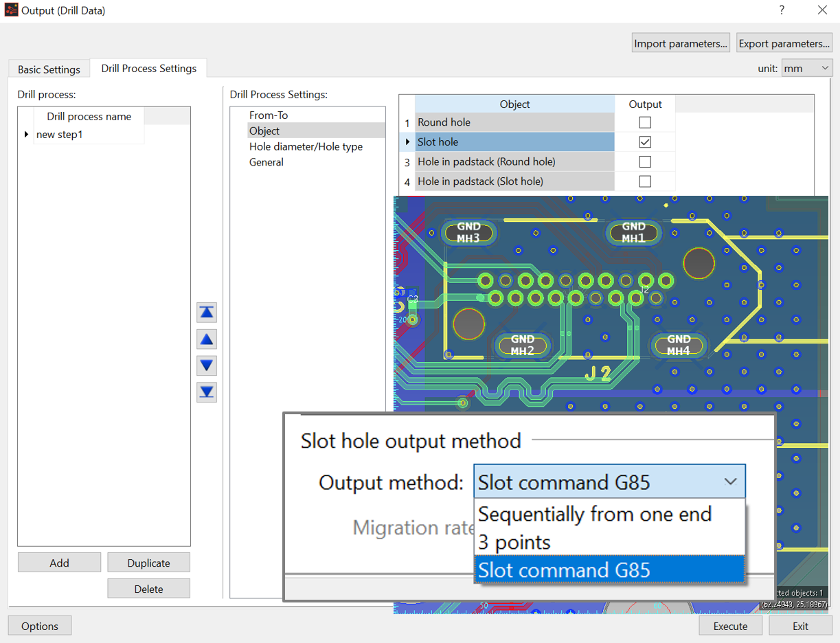Image resolution: width=840 pixels, height=643 pixels.
Task: Select the new step1 drill process
Action: (x=89, y=135)
